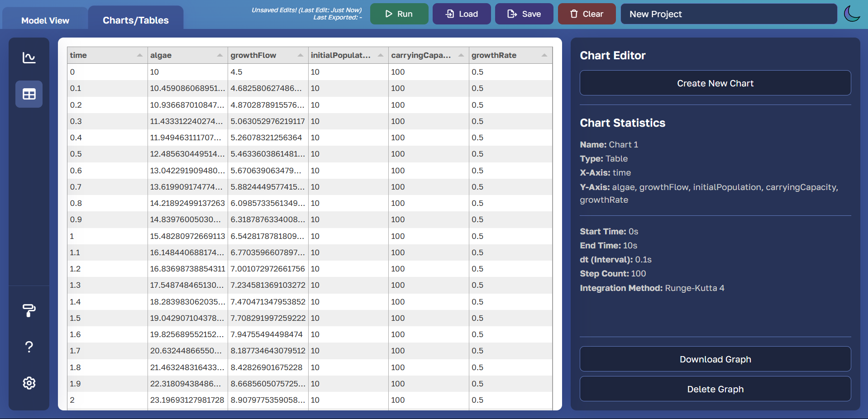Screen dimensions: 868x419
Task: Click Download Graph
Action: click(715, 359)
